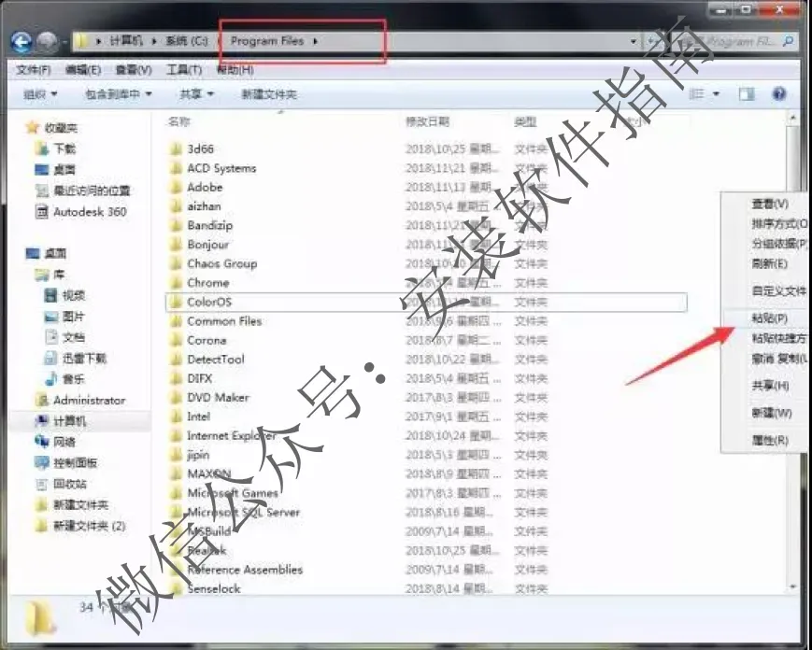This screenshot has width=812, height=650.
Task: Select the ColorOS folder row
Action: (426, 303)
